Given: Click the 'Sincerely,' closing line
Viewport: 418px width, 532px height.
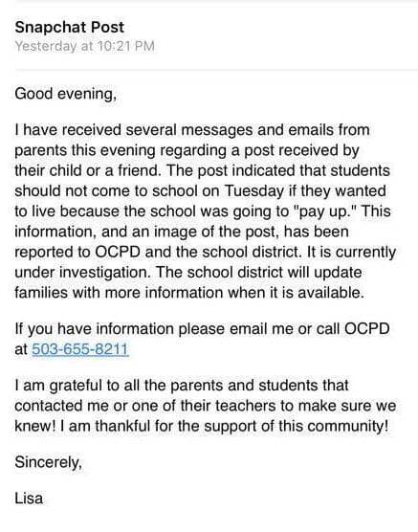Looking at the screenshot, I should [48, 462].
